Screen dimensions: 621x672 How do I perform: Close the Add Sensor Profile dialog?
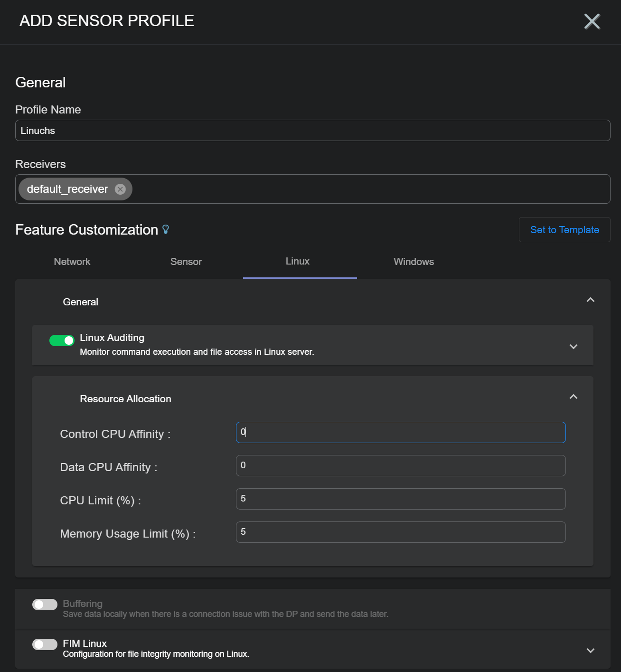coord(592,21)
